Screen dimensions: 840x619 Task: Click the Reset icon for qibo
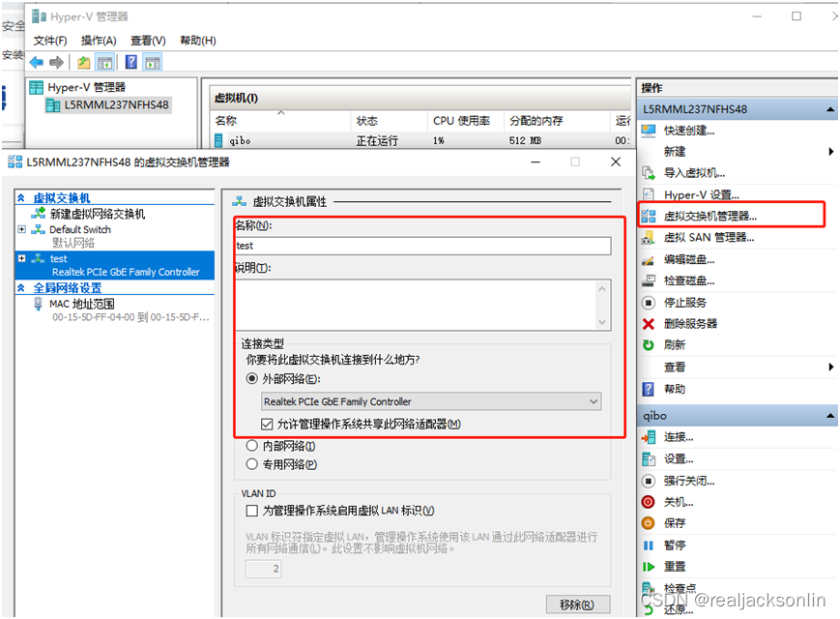(649, 567)
